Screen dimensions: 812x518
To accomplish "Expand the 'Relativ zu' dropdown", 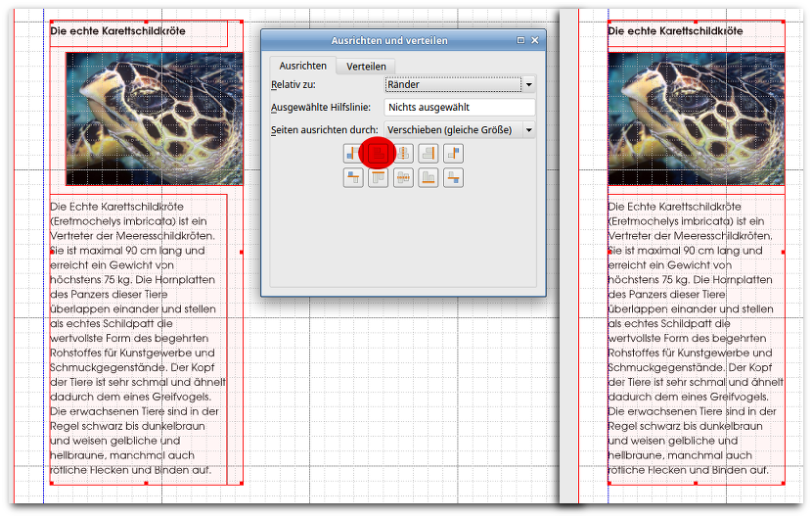I will point(528,85).
